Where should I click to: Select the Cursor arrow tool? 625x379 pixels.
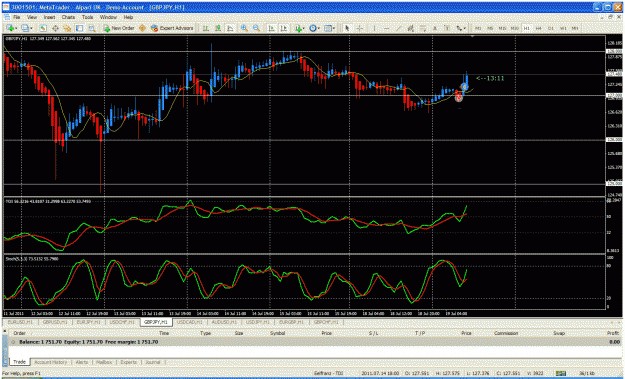[x=347, y=28]
